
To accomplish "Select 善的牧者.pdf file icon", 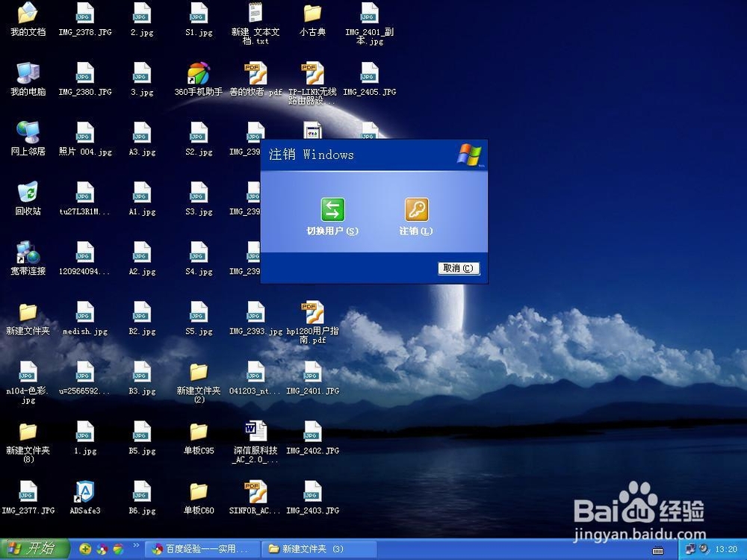I will tap(255, 73).
